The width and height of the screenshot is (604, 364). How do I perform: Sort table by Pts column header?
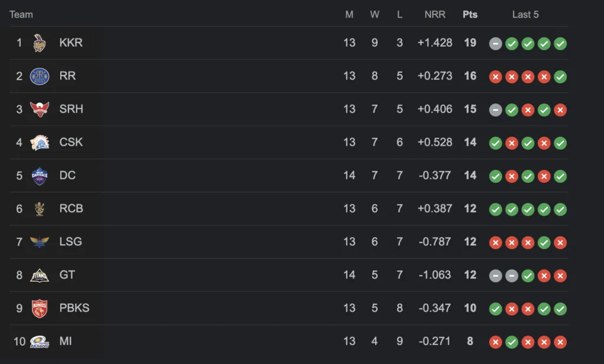point(470,15)
